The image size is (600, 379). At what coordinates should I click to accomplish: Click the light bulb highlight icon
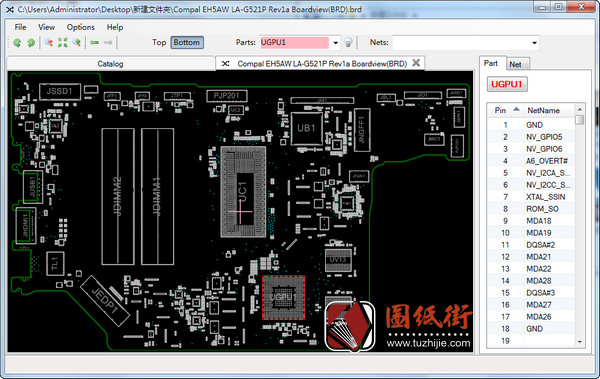(x=348, y=42)
